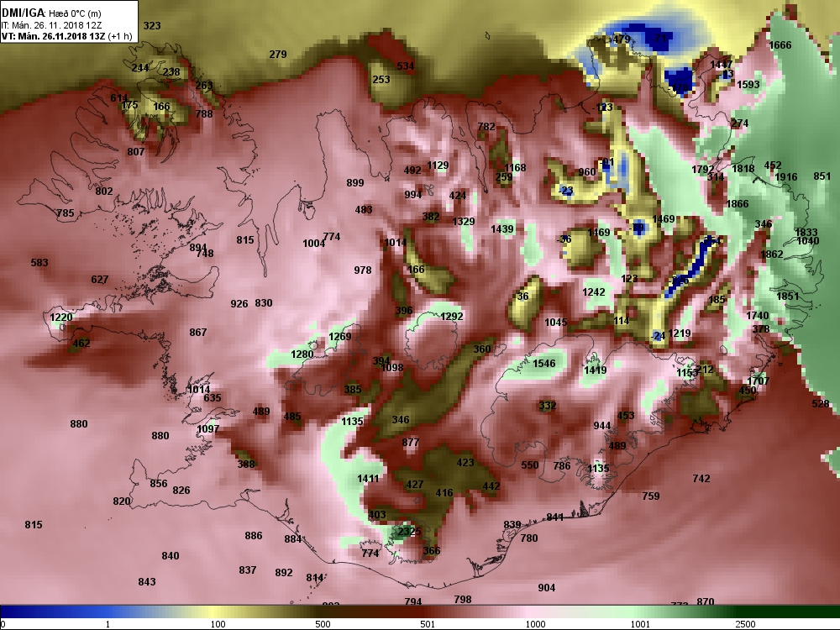
Task: Click the map value 550
Action: point(530,465)
